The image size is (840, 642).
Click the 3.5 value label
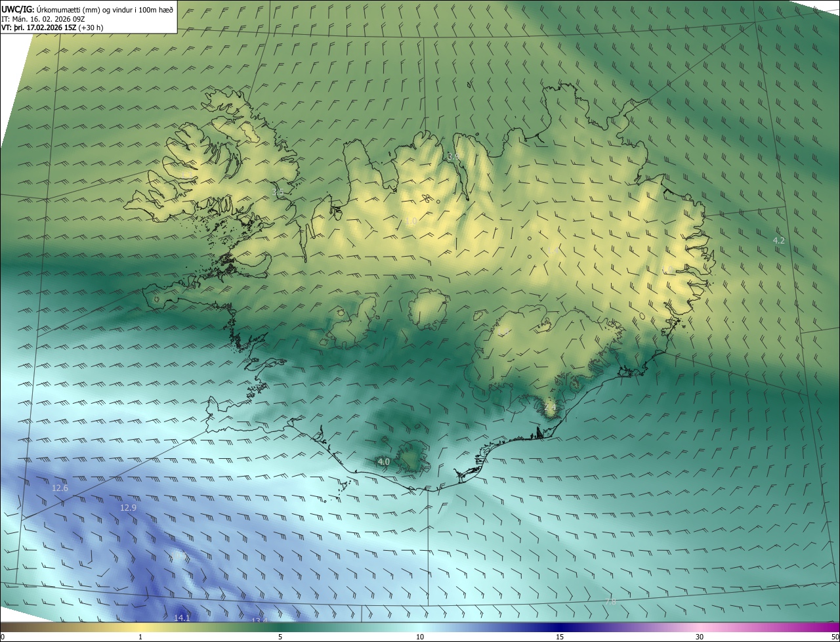278,192
